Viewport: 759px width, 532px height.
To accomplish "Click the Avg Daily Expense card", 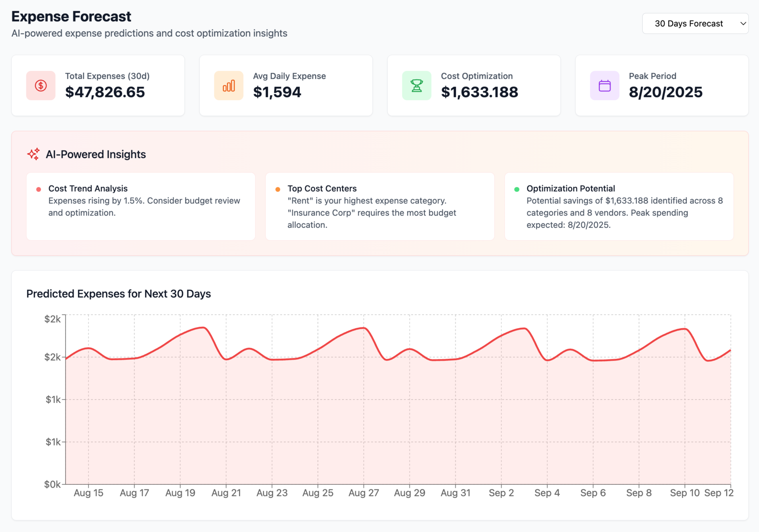I will 286,86.
